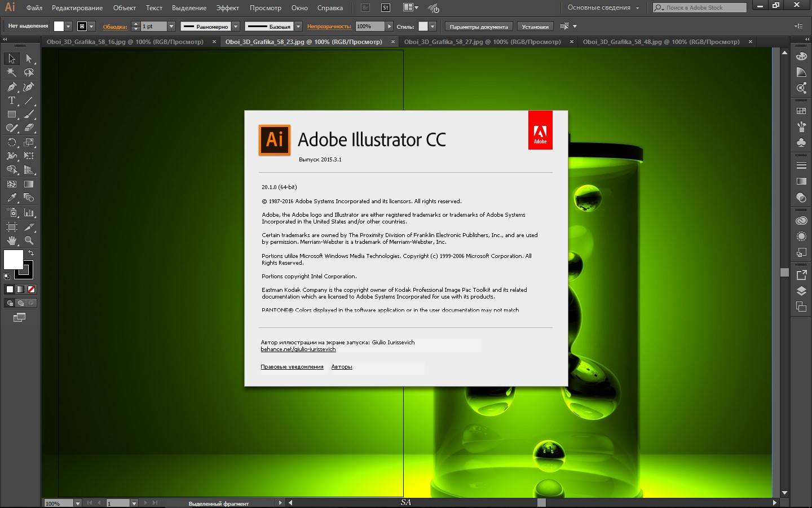Open the Справка menu
Screen dimensions: 812x508
[x=330, y=8]
